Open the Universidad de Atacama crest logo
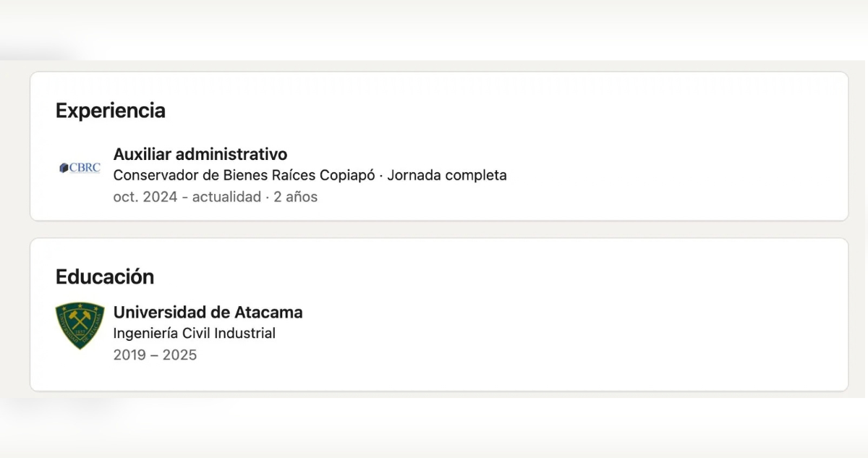868x458 pixels. pyautogui.click(x=80, y=326)
